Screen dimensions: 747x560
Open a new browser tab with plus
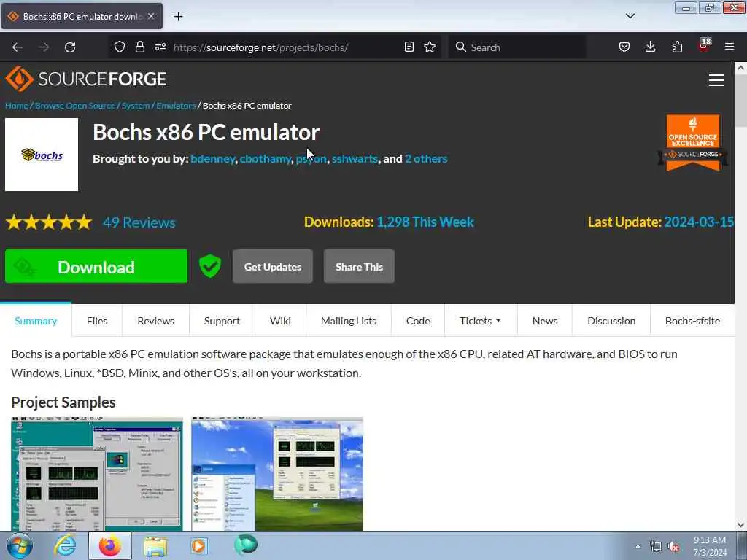[x=178, y=17]
